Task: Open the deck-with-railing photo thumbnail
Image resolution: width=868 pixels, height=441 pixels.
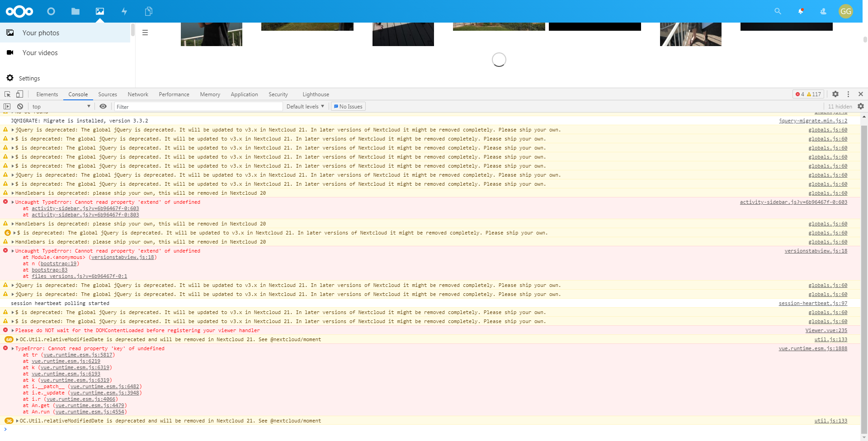Action: tap(691, 34)
